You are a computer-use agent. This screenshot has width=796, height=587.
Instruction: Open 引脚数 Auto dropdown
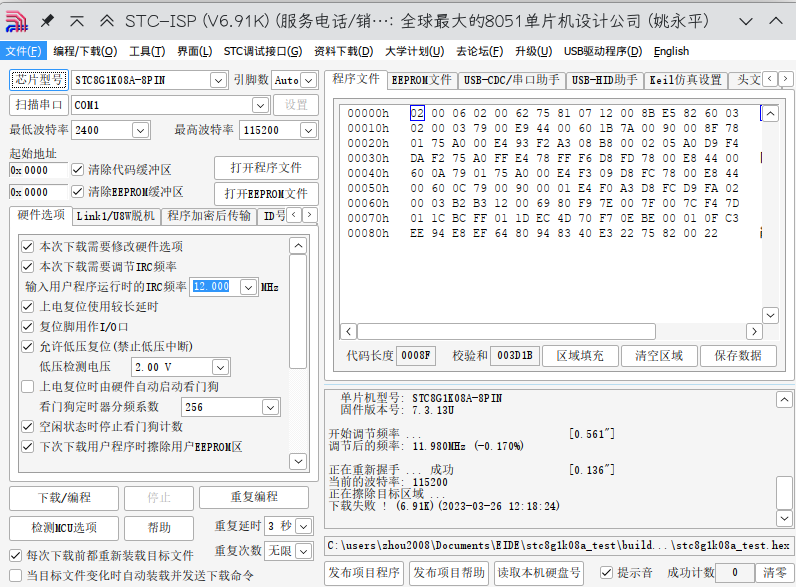pos(308,80)
